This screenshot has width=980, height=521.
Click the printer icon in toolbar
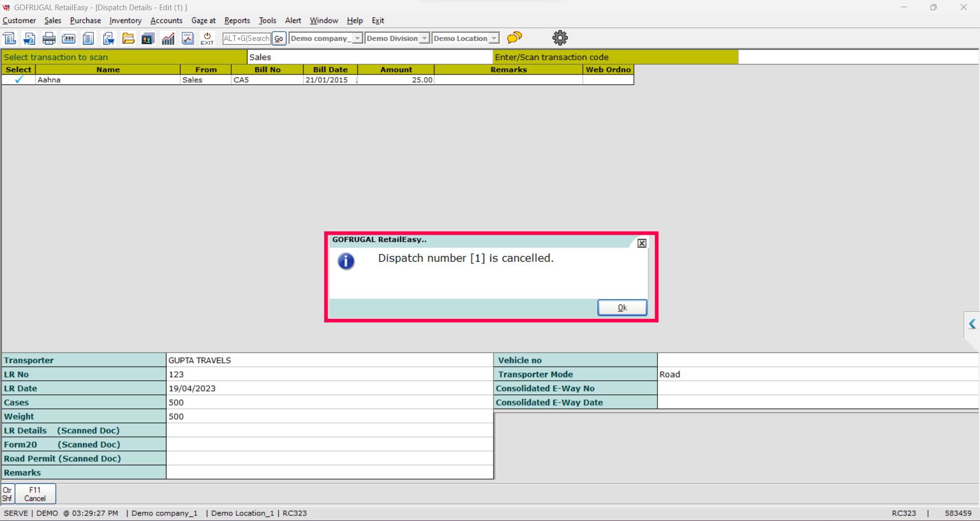click(x=49, y=38)
